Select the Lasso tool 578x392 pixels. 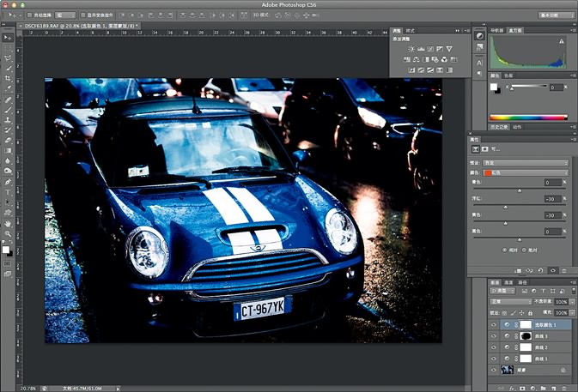point(8,57)
